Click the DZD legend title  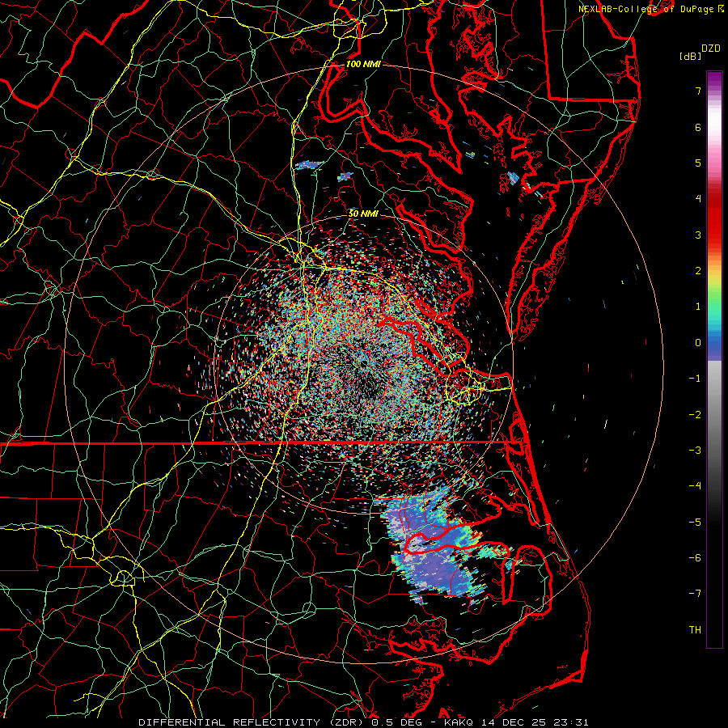[x=711, y=49]
